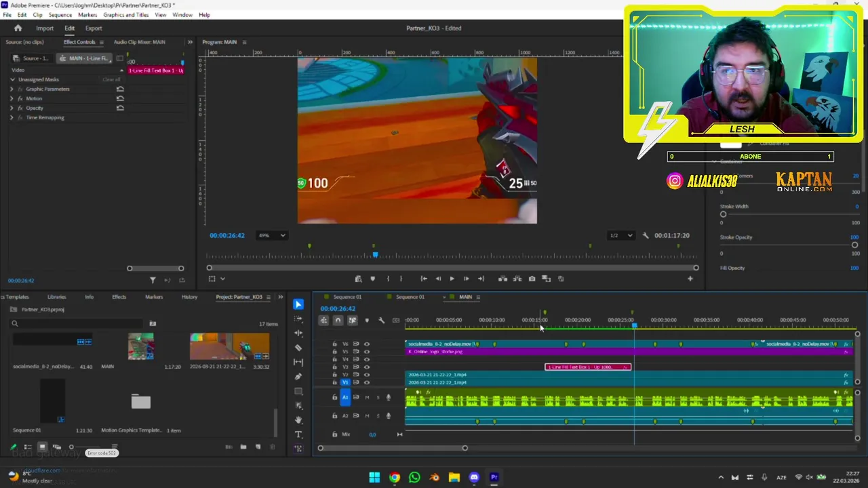Viewport: 868px width, 488px height.
Task: Open Project panel overflow chevron
Action: click(x=281, y=297)
